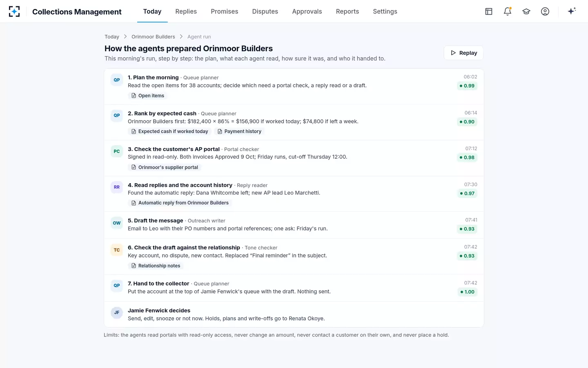This screenshot has width=588, height=368.
Task: Select step 3. Check the customer's AP portal
Action: [x=174, y=149]
